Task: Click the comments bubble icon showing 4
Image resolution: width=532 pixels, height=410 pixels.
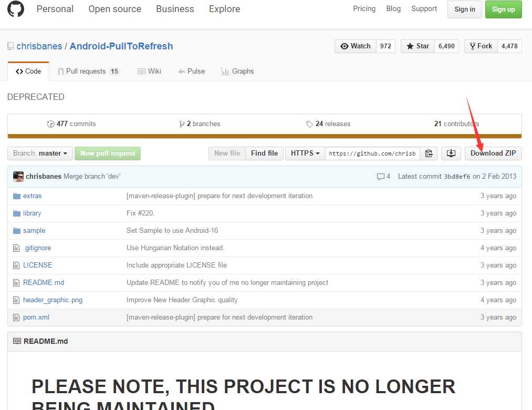Action: point(380,177)
